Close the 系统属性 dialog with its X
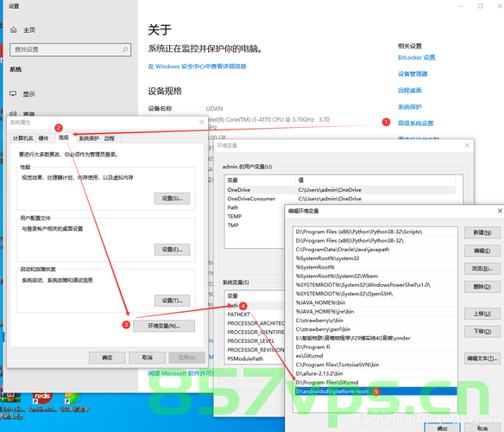The height and width of the screenshot is (432, 504). 202,123
